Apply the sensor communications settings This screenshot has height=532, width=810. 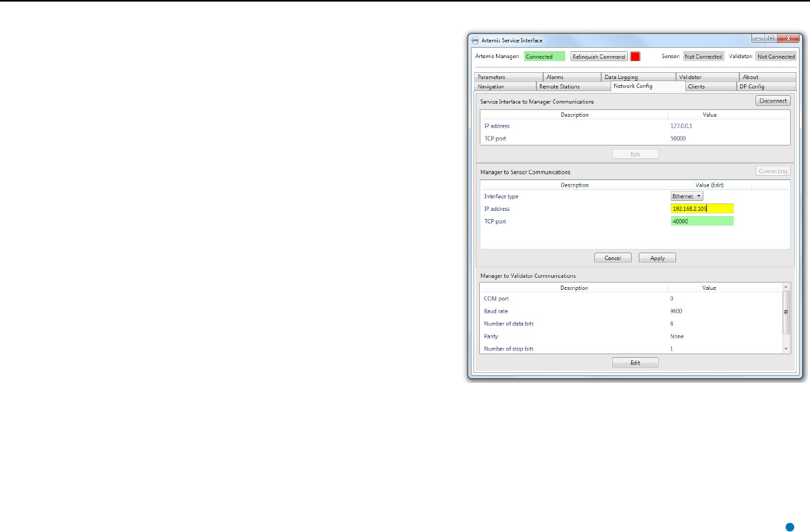657,258
